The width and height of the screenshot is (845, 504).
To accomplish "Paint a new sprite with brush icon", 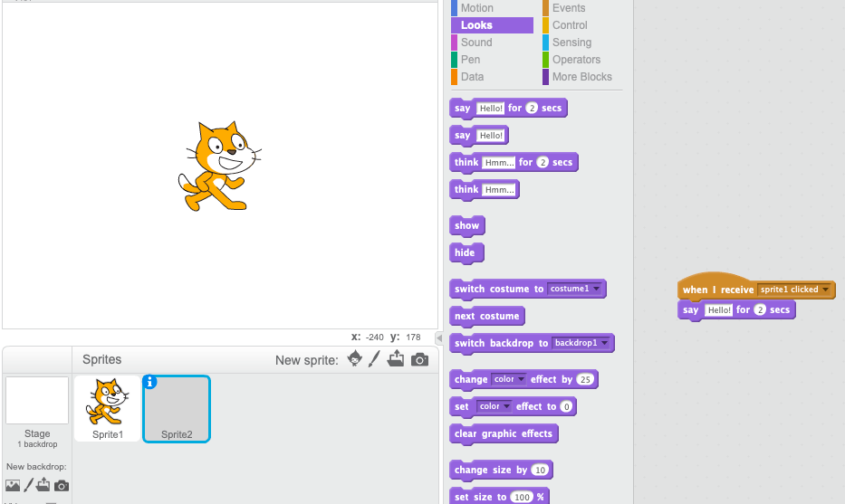I will click(374, 358).
